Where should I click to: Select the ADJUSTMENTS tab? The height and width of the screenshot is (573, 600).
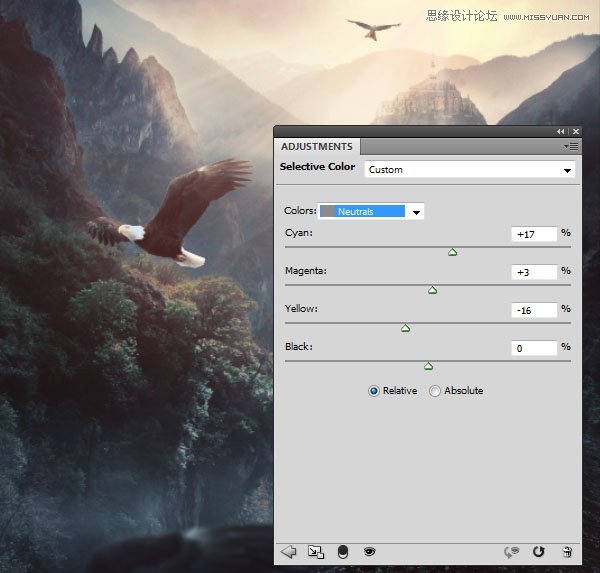(317, 147)
